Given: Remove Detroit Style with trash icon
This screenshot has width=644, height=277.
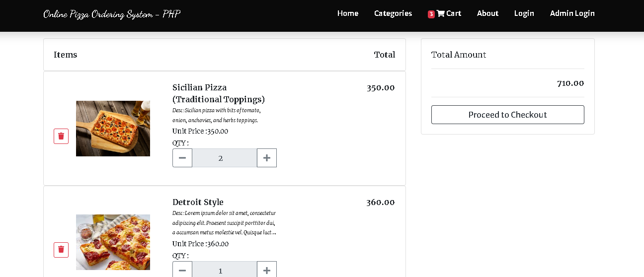Looking at the screenshot, I should tap(61, 250).
